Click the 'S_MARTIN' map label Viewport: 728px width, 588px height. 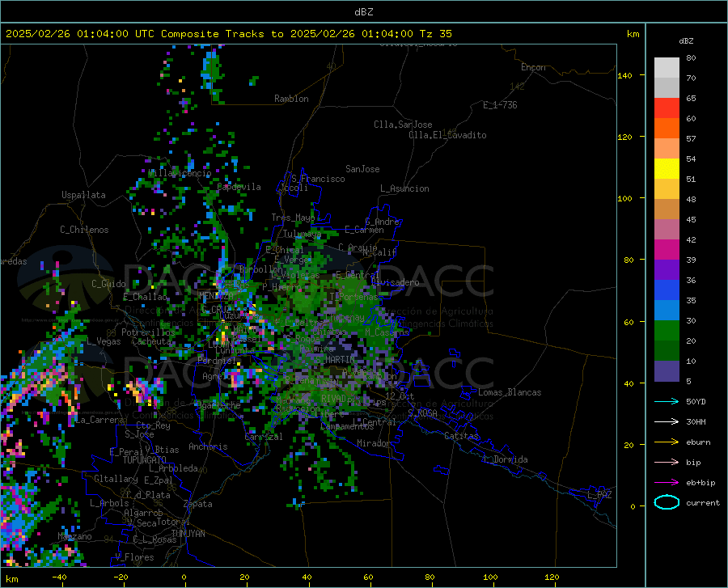[x=335, y=360]
